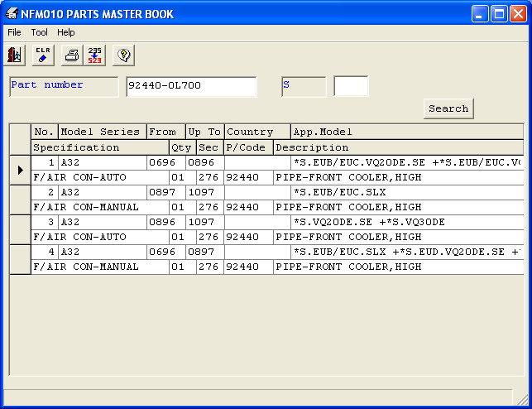The image size is (532, 409).
Task: Click the Model Series column header
Action: click(x=102, y=132)
